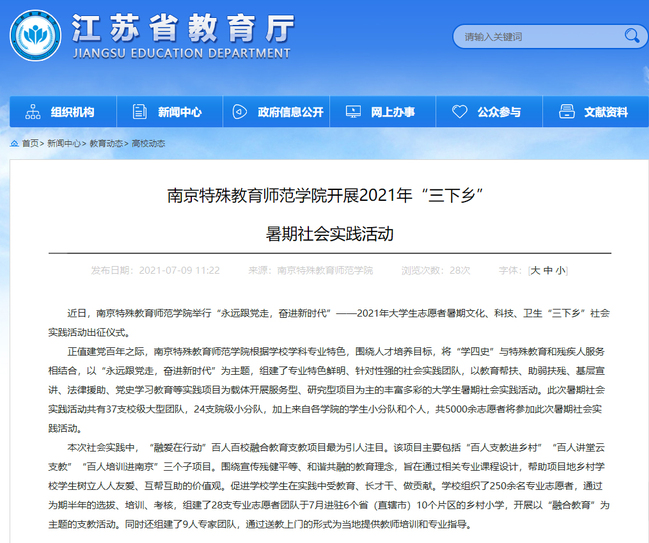
Task: Click the publish date 2021-07-09 11:22
Action: (179, 271)
